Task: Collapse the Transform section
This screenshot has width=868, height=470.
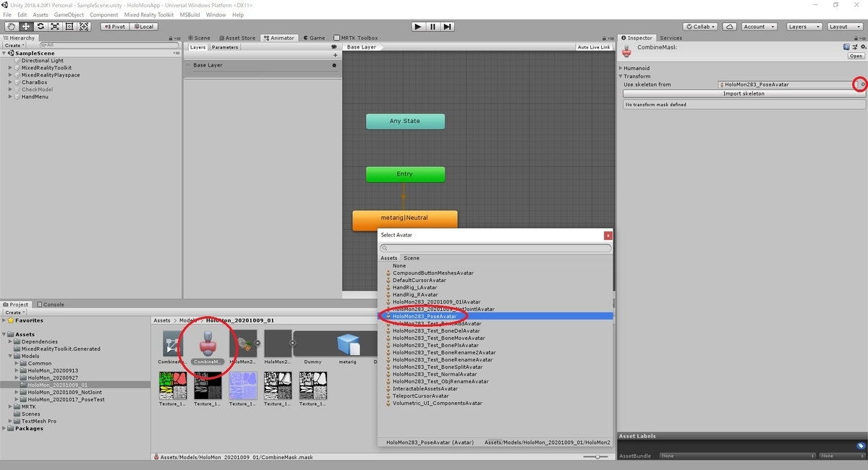Action: click(x=621, y=76)
